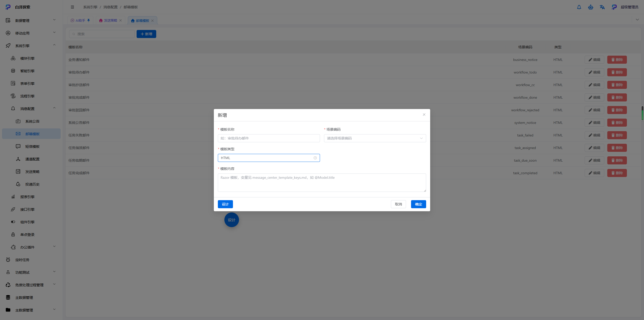The width and height of the screenshot is (644, 320).
Task: Switch language with the translate icon
Action: (602, 7)
